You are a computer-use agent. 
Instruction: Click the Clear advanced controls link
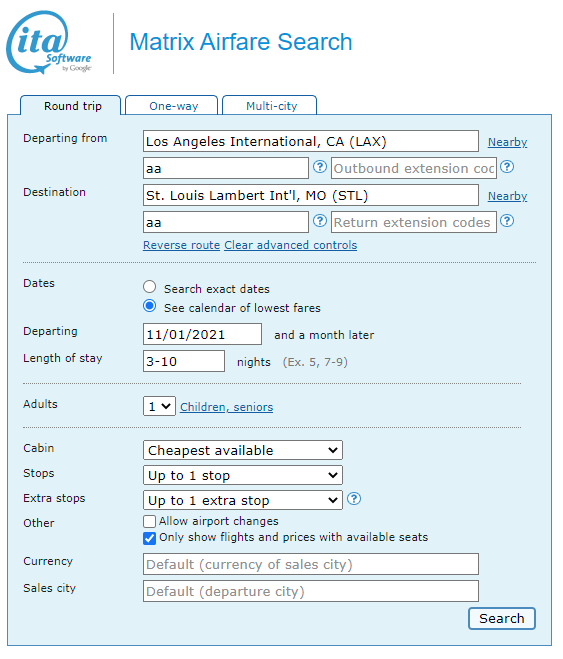(x=291, y=245)
